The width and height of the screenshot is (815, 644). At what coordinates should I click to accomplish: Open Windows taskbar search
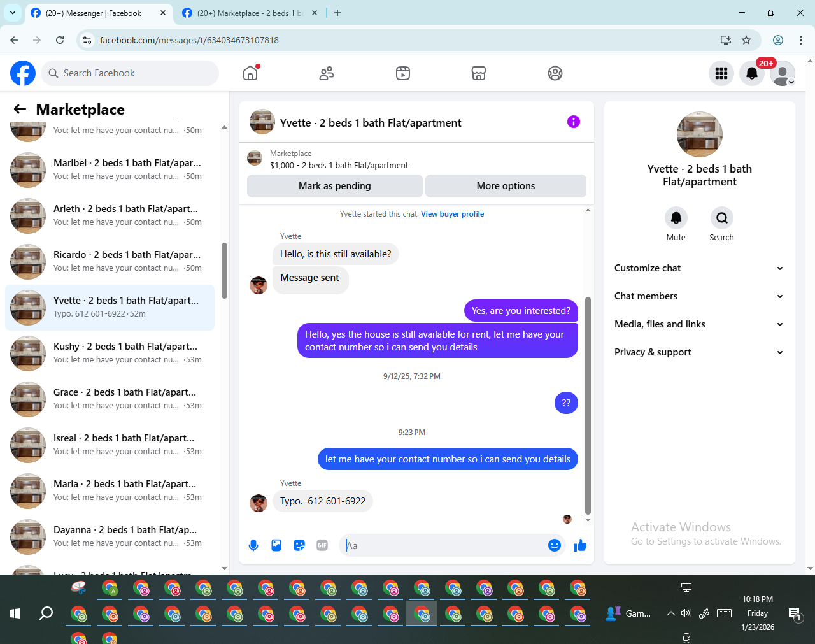click(46, 613)
